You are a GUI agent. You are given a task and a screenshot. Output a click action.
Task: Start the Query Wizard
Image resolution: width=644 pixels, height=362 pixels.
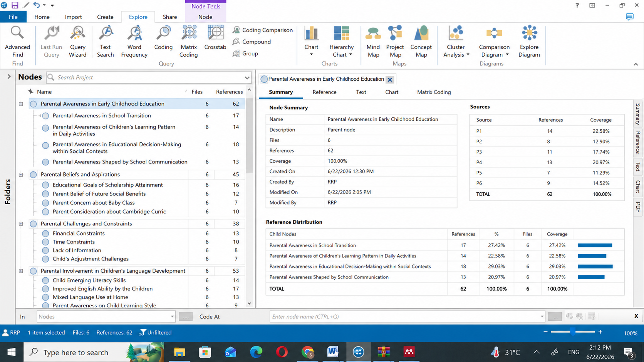click(77, 42)
